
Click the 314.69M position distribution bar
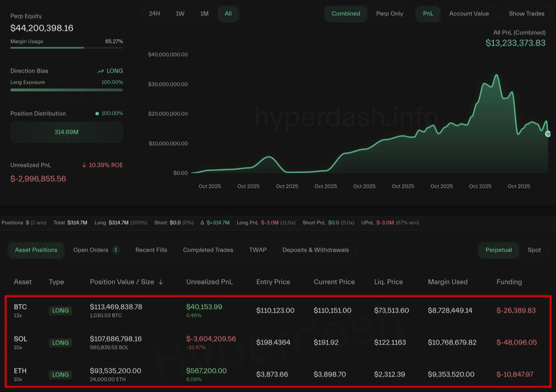(66, 132)
